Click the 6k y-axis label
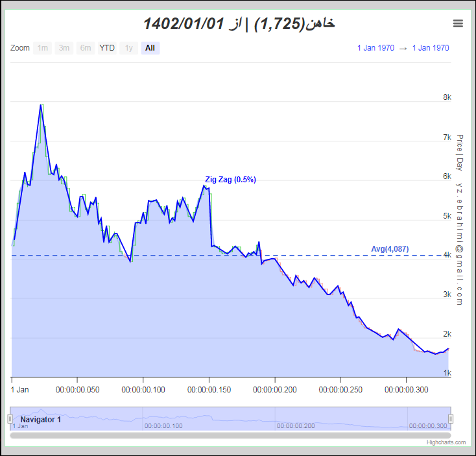 [x=447, y=176]
